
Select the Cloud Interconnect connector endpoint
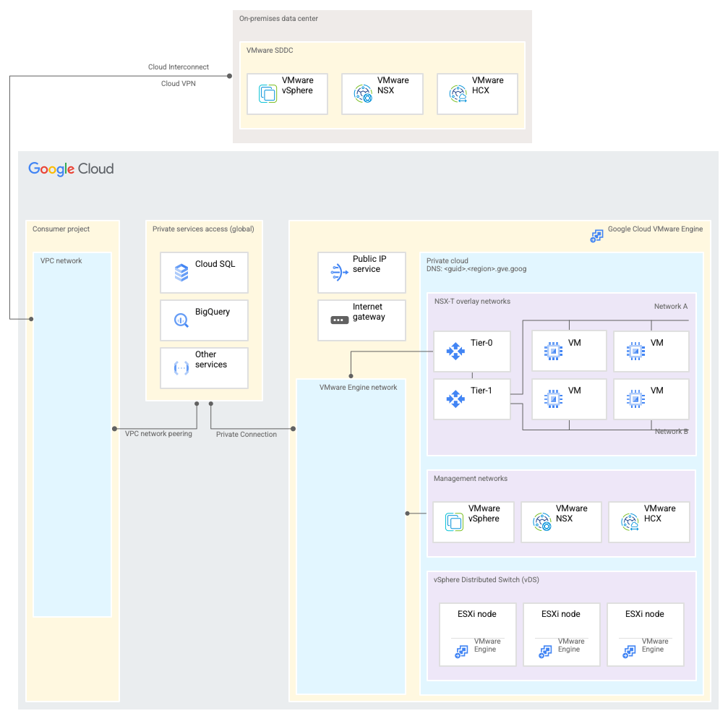(x=229, y=75)
